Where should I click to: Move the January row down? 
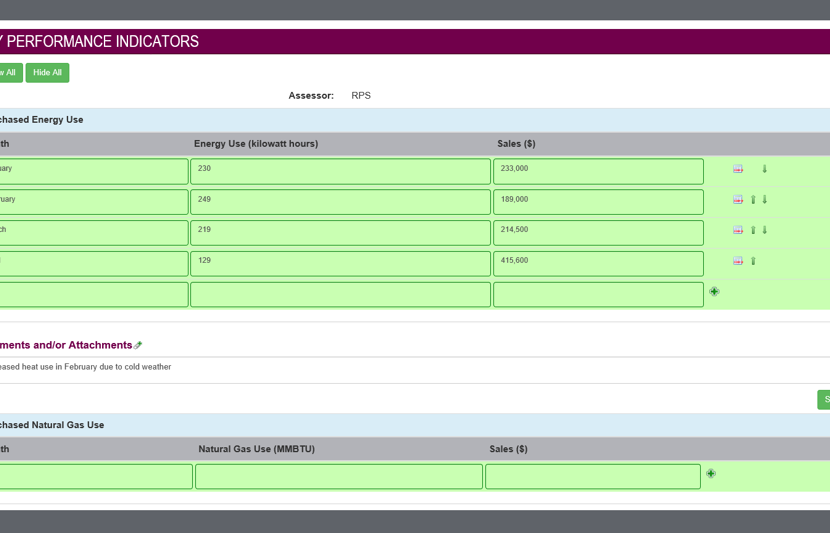click(765, 170)
